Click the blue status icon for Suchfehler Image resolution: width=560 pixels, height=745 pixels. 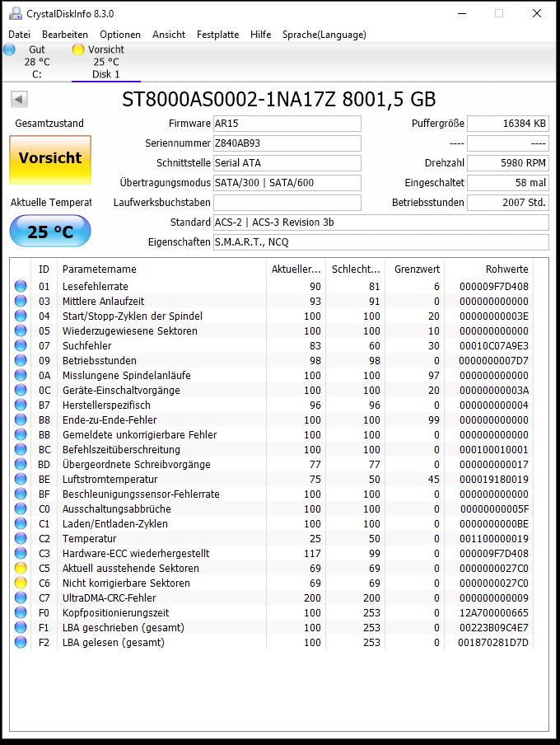21,345
